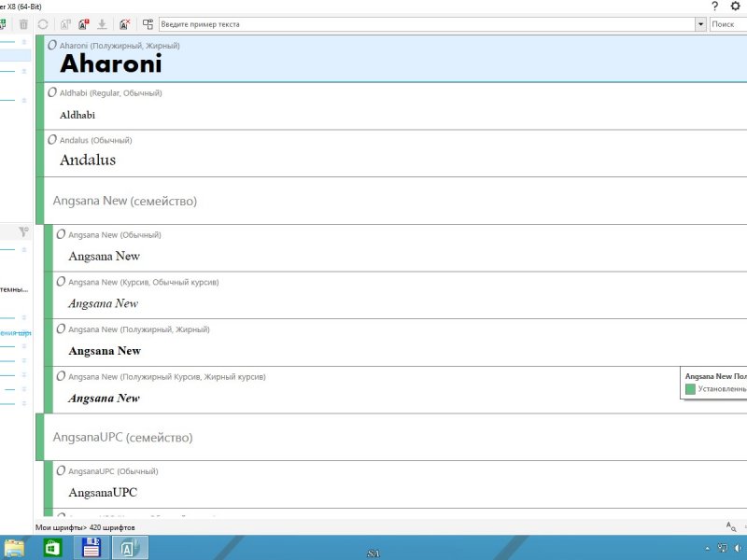Viewport: 747px width, 560px height.
Task: Click the OpenType icon beside Angsana New (Курсив)
Action: [61, 282]
